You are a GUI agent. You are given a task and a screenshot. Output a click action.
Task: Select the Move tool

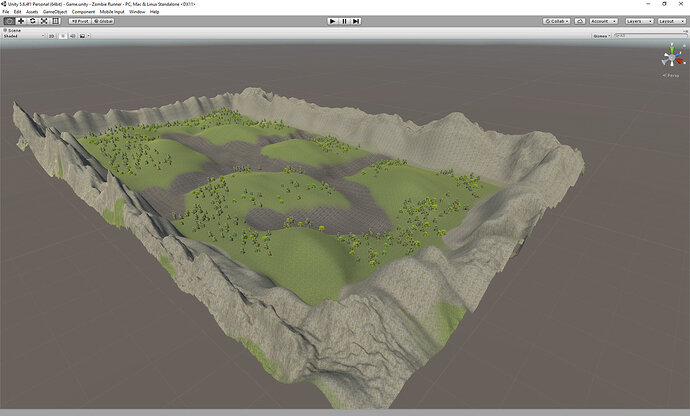21,21
